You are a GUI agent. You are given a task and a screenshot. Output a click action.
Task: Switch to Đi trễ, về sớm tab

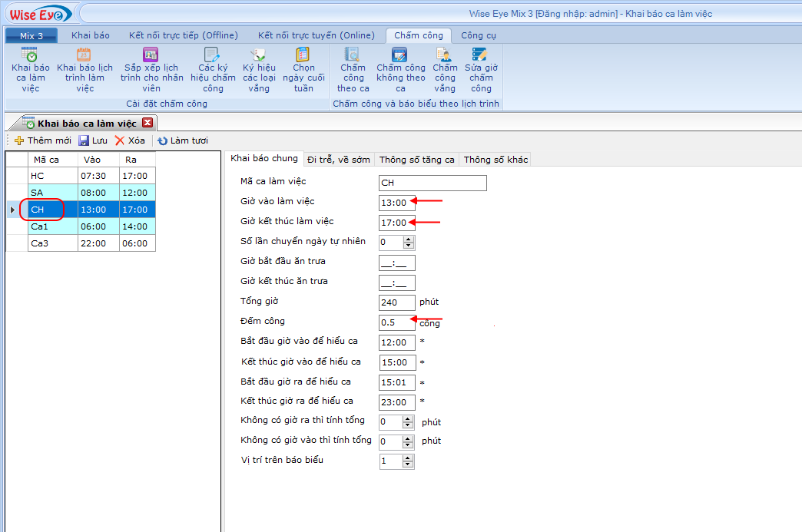coord(338,160)
